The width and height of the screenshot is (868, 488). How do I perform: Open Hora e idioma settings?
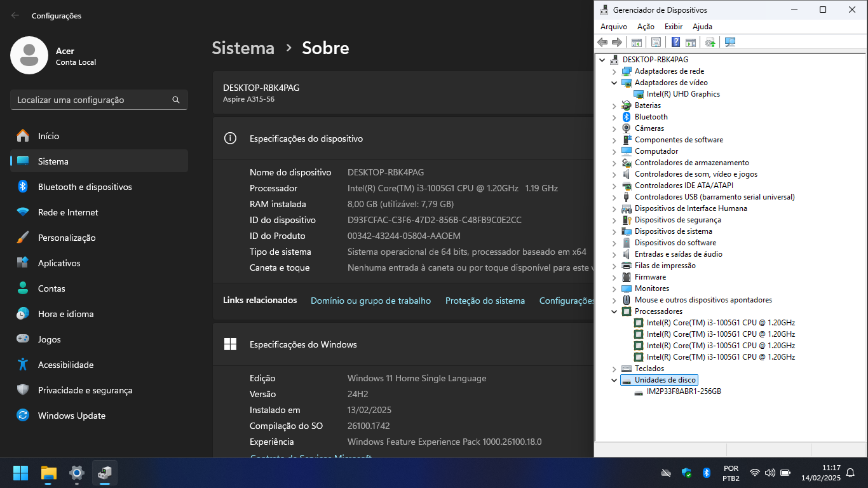click(98, 314)
